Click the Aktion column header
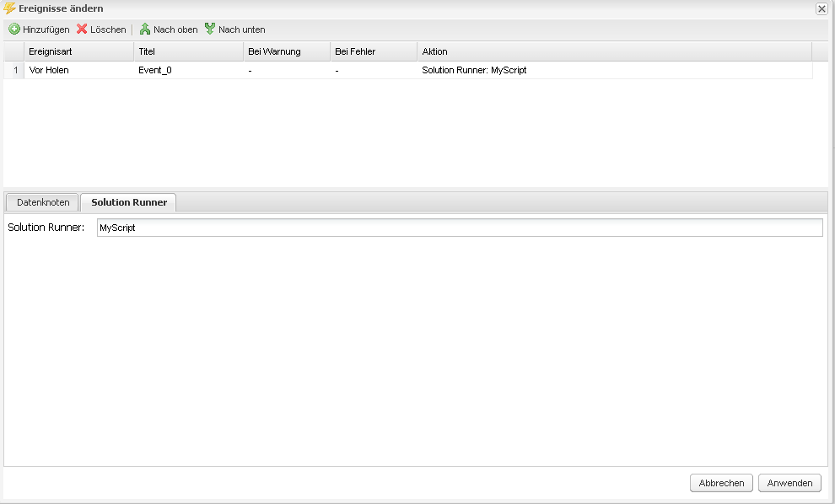This screenshot has width=835, height=504. pyautogui.click(x=615, y=51)
